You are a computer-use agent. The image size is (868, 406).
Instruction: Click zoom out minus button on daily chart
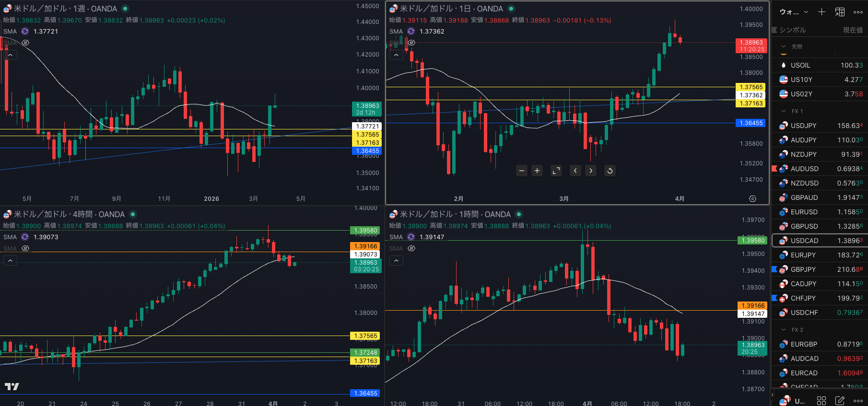pos(522,171)
